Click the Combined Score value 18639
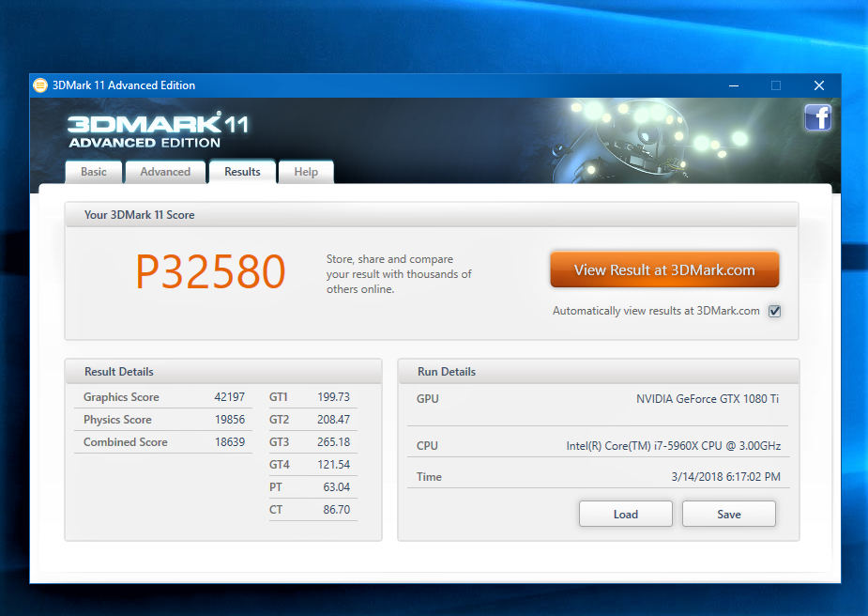 click(230, 442)
